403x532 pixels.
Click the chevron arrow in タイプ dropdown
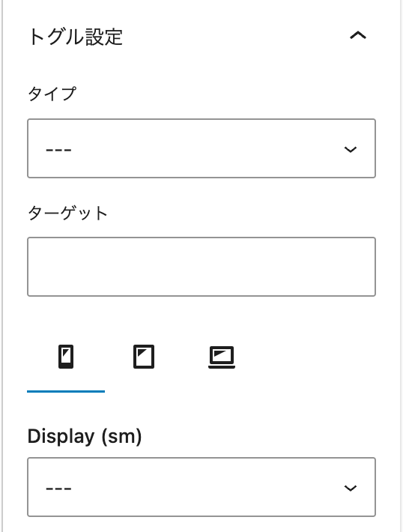tap(351, 149)
